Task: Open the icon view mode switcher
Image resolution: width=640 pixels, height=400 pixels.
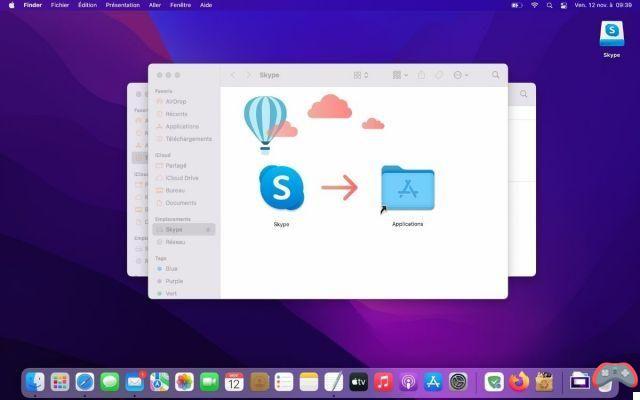Action: click(x=361, y=75)
